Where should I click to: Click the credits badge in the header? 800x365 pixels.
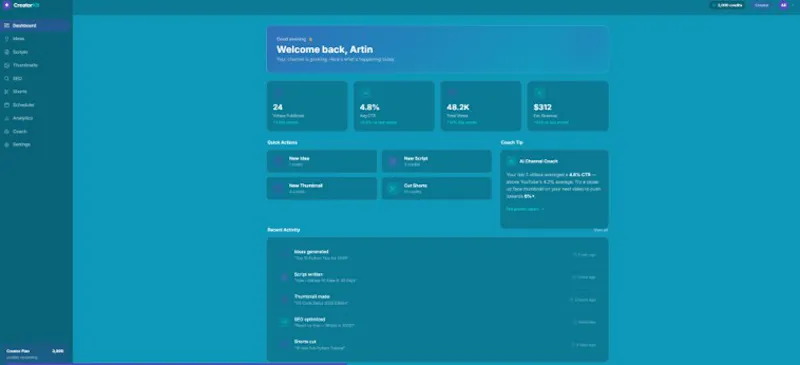pos(728,5)
